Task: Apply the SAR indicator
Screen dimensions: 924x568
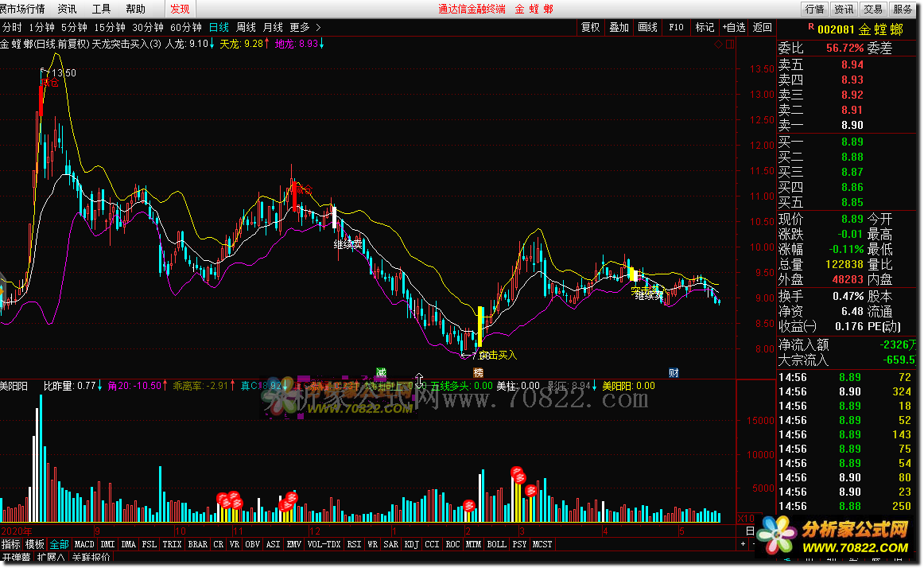Action: pyautogui.click(x=390, y=544)
